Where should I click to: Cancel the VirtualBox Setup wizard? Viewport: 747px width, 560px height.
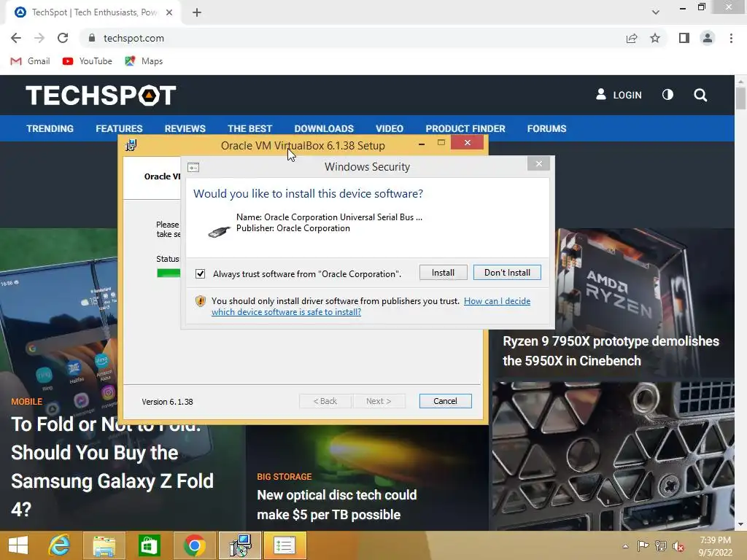(x=446, y=401)
